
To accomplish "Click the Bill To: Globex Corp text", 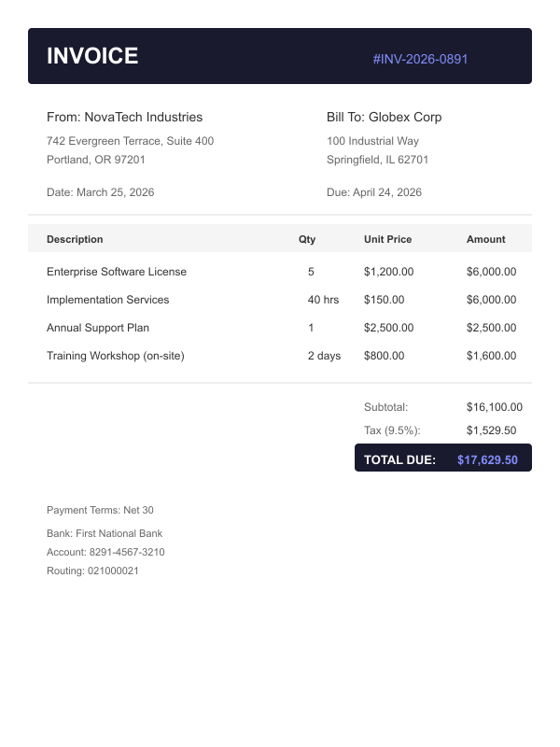I will 384,118.
